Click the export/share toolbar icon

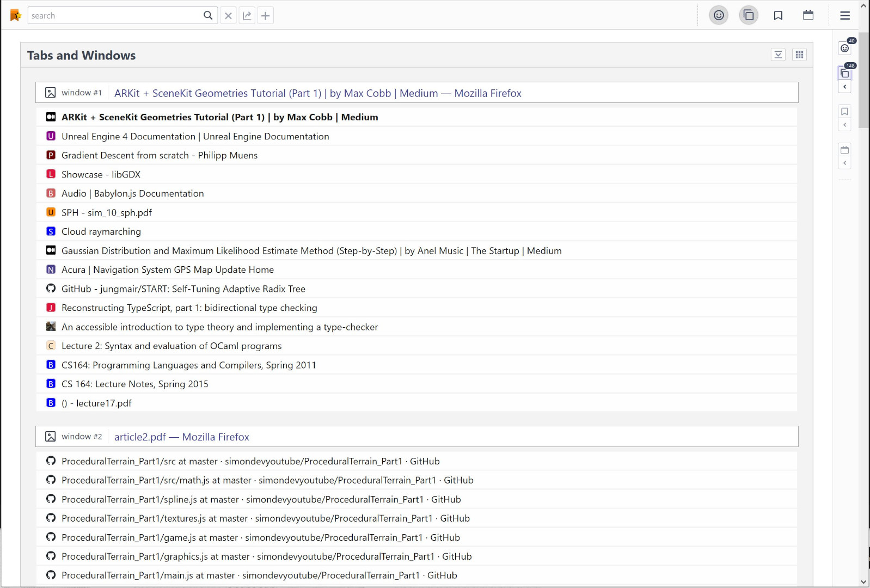click(x=247, y=15)
